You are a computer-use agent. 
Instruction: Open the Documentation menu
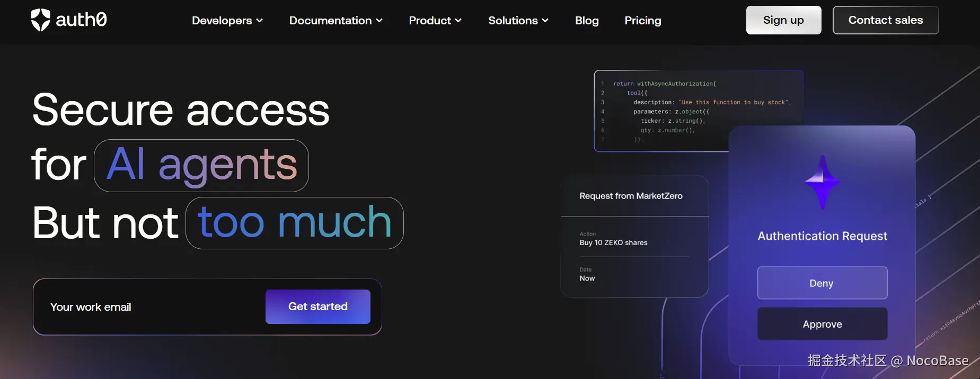click(x=336, y=21)
